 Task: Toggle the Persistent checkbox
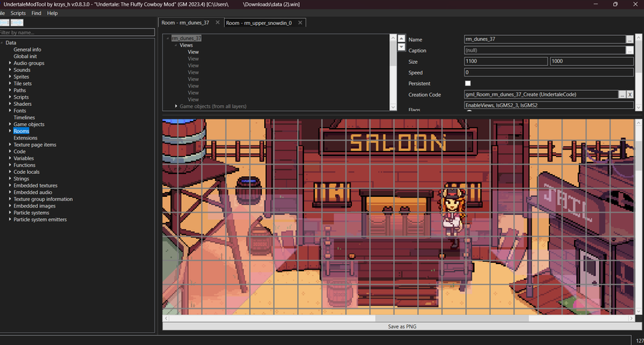[467, 83]
